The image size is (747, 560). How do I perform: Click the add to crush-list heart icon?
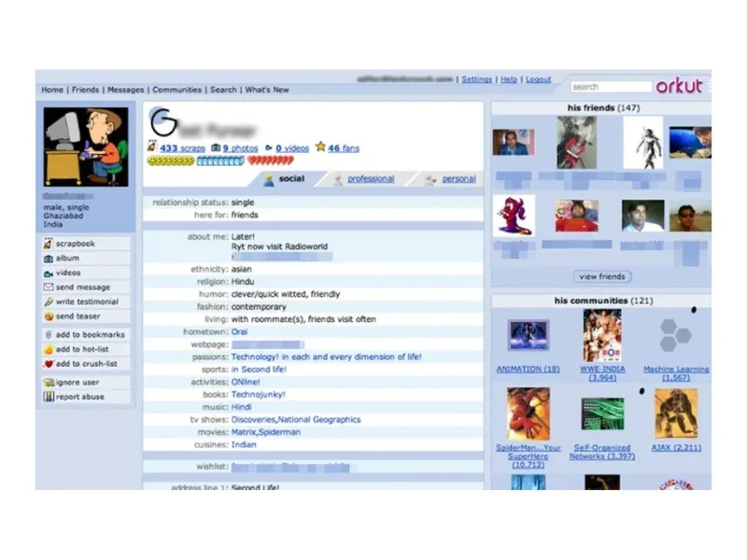pos(49,364)
